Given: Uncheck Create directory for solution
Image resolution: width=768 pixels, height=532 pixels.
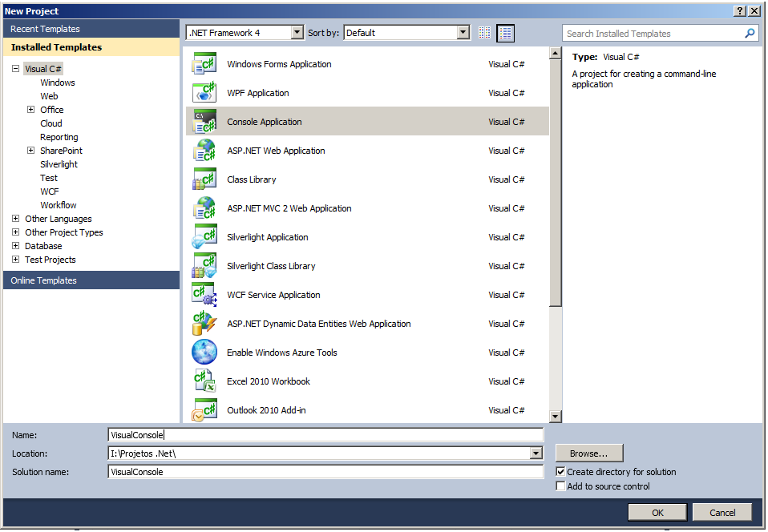Looking at the screenshot, I should (x=561, y=472).
